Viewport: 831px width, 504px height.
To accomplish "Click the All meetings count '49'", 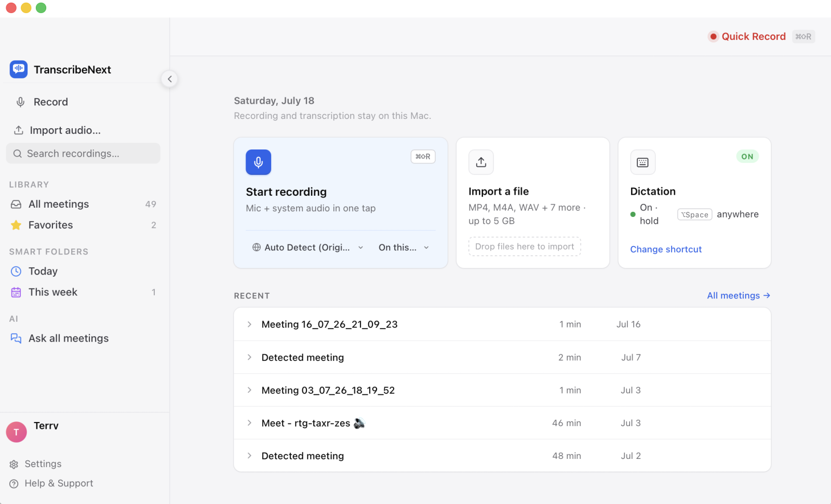I will point(151,205).
